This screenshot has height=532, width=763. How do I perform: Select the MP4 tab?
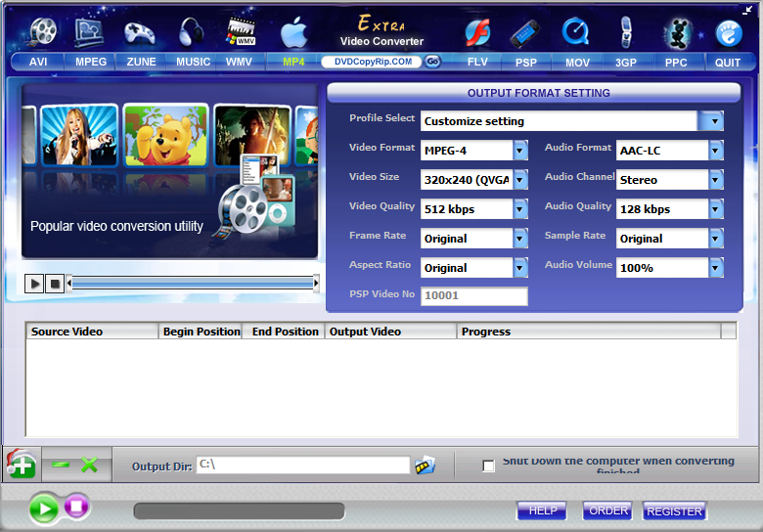click(x=293, y=62)
